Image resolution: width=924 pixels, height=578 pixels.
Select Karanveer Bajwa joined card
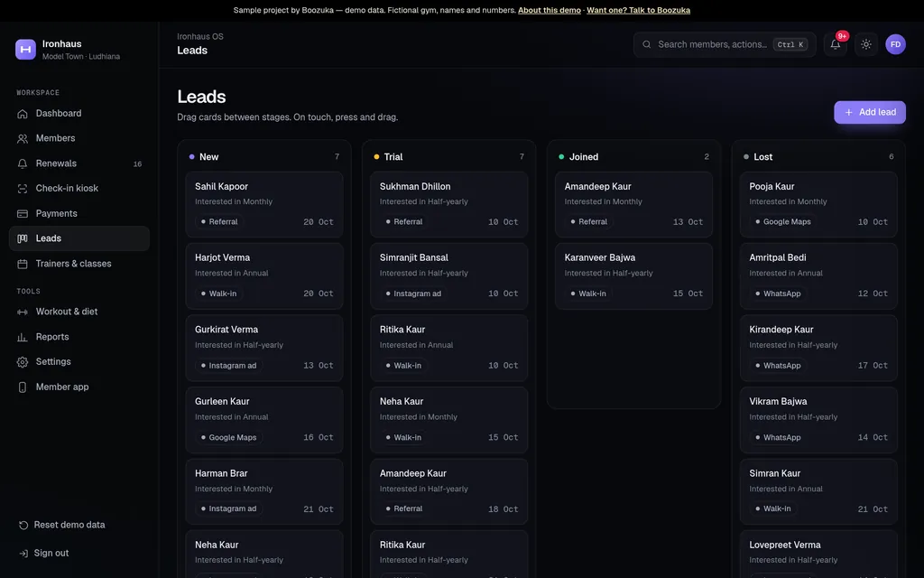pos(633,276)
